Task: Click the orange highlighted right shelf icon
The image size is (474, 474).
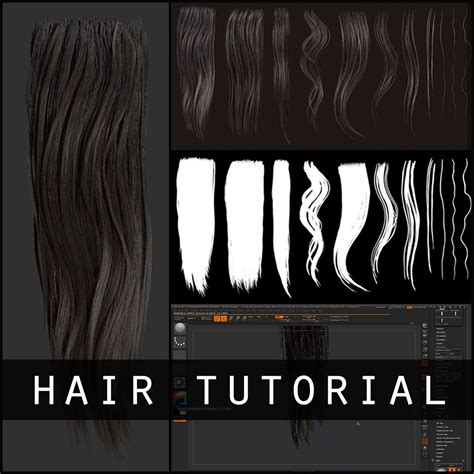Action: click(x=425, y=442)
